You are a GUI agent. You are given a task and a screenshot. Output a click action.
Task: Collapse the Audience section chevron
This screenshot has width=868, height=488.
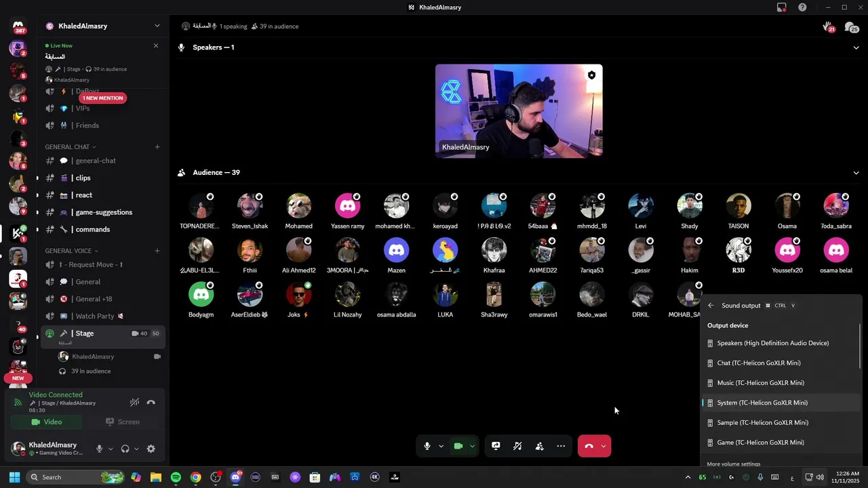(x=856, y=173)
